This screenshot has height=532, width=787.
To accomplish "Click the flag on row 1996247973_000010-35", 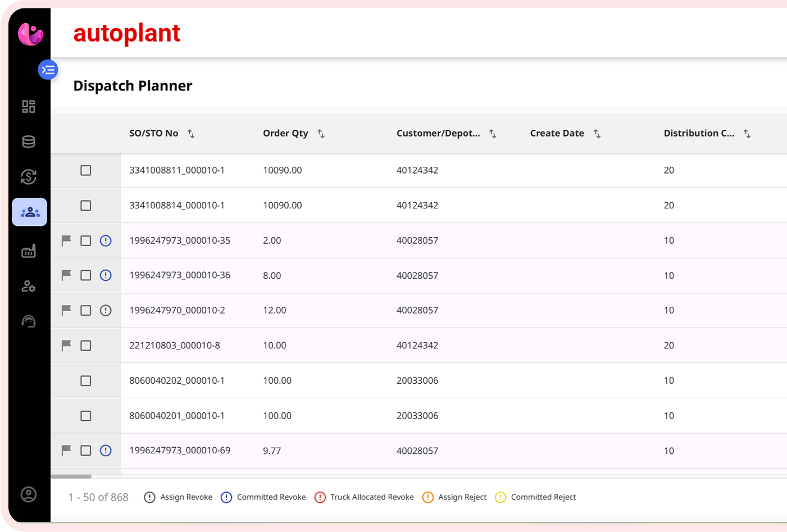I will [x=66, y=240].
